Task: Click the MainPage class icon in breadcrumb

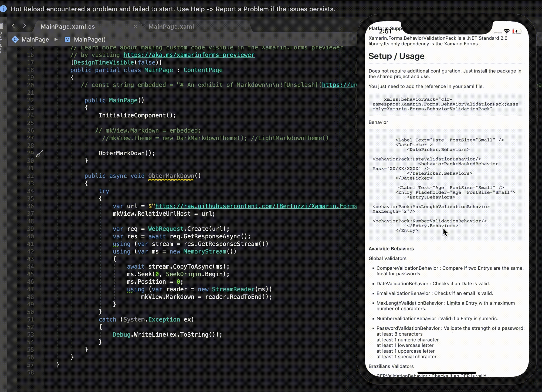Action: (15, 39)
